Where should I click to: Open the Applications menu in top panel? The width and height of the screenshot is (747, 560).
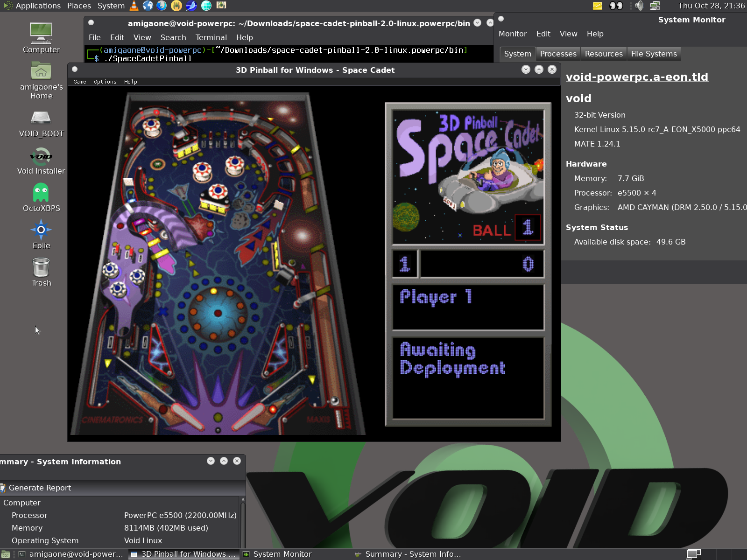point(38,6)
